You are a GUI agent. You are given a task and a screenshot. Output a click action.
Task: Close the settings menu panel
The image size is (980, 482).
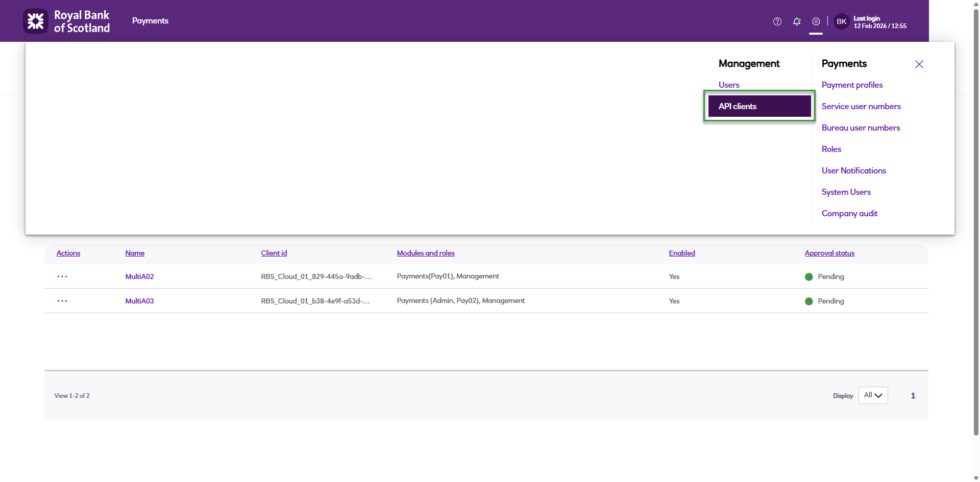[x=919, y=64]
